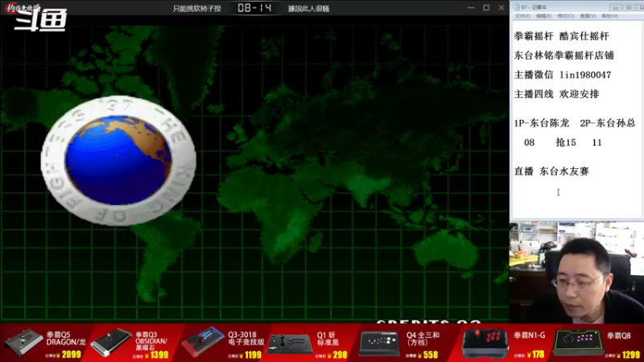The image size is (644, 362).
Task: Select the Notepad line 东台林铭拳霸摇杆店铺
Action: click(x=564, y=56)
